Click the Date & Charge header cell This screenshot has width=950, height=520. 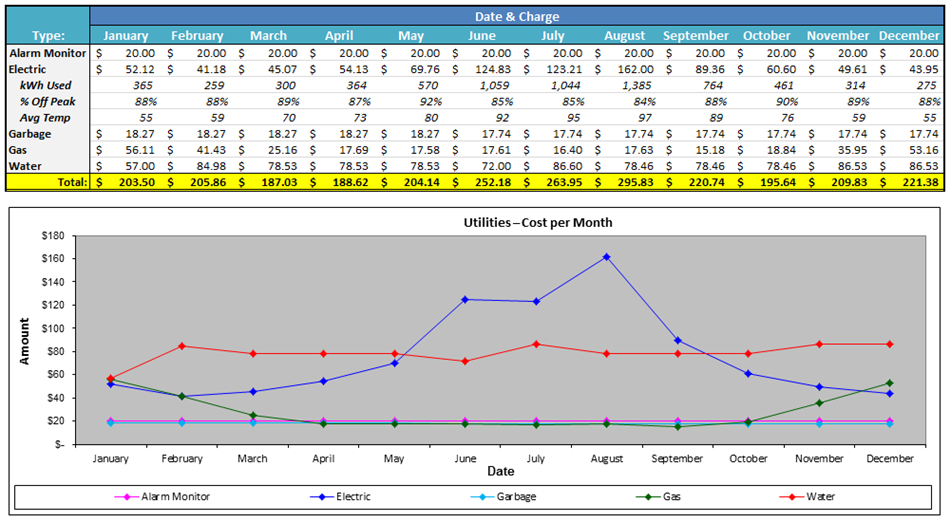tap(516, 16)
